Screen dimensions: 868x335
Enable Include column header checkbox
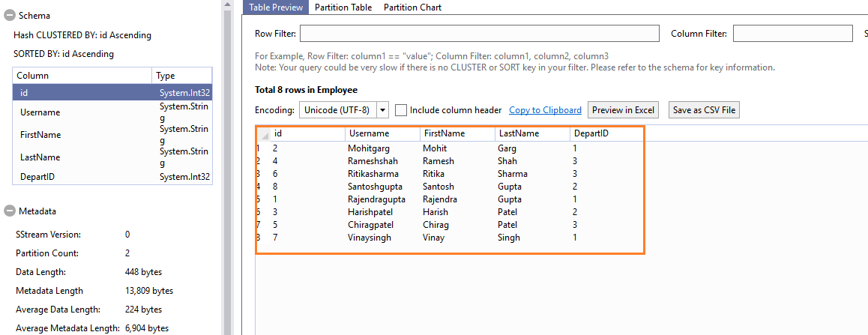(x=401, y=110)
